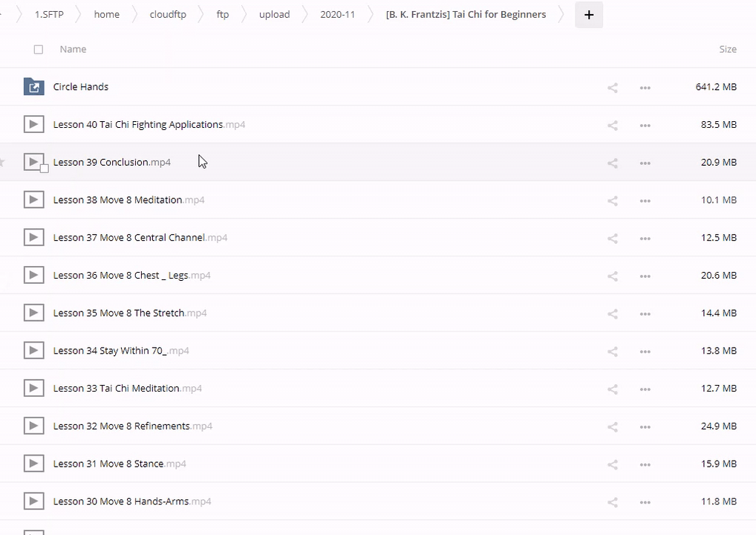Share Lesson 31 Move 8 Stance file
Image resolution: width=756 pixels, height=535 pixels.
click(613, 465)
